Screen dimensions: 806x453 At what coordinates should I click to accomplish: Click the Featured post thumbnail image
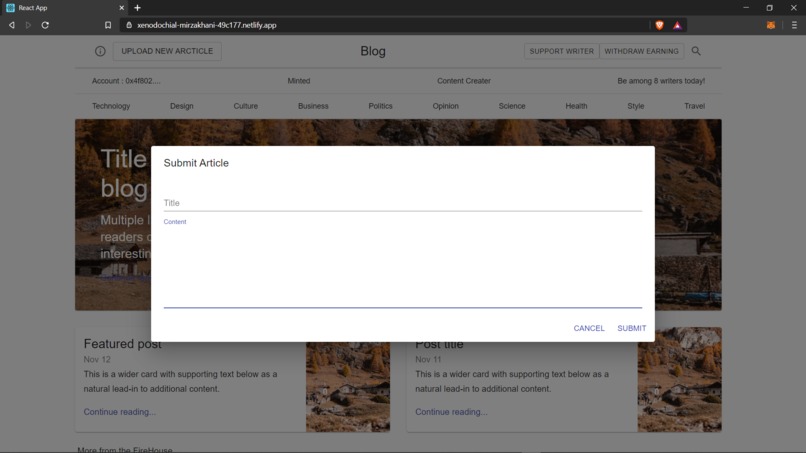point(348,387)
